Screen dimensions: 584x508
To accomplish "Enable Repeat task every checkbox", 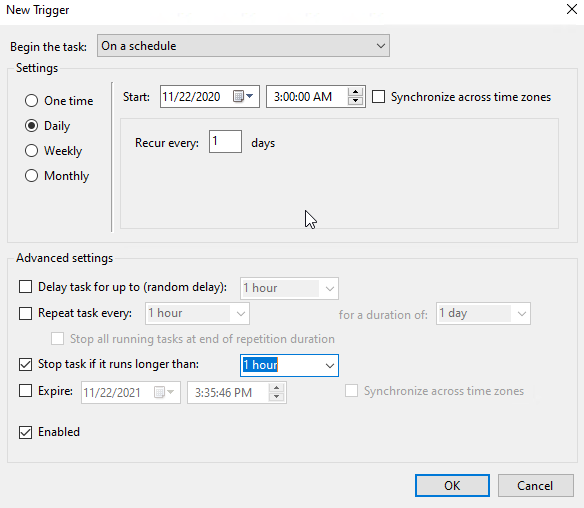I will [x=25, y=313].
